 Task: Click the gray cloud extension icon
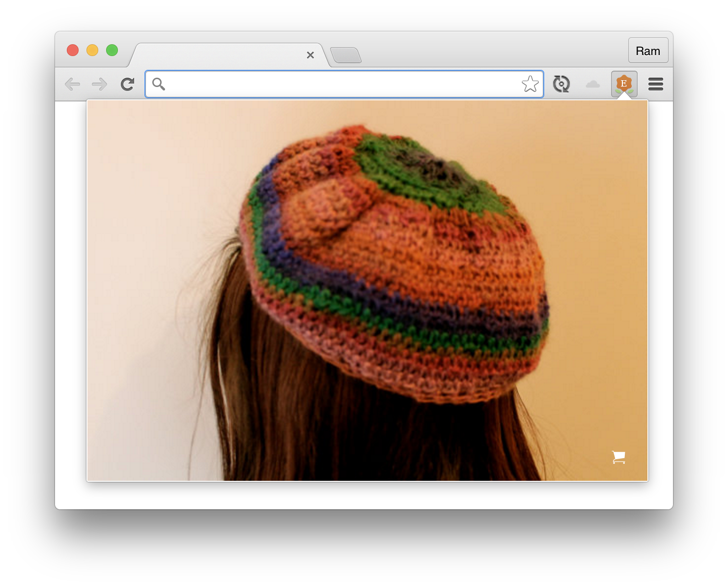click(x=593, y=84)
